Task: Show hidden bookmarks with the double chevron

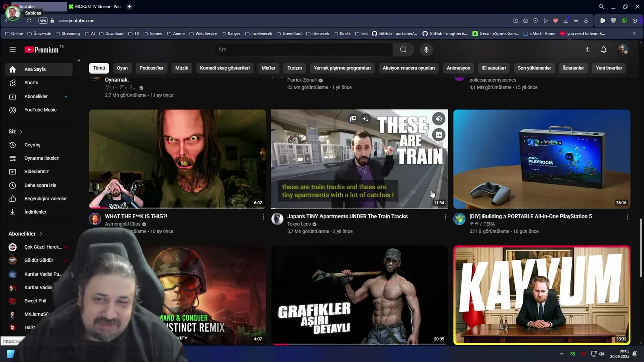Action: tap(635, 34)
